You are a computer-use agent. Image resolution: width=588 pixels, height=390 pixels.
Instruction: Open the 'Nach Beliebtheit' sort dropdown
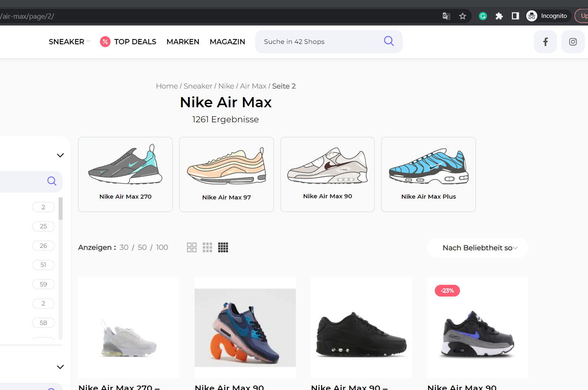(x=478, y=248)
